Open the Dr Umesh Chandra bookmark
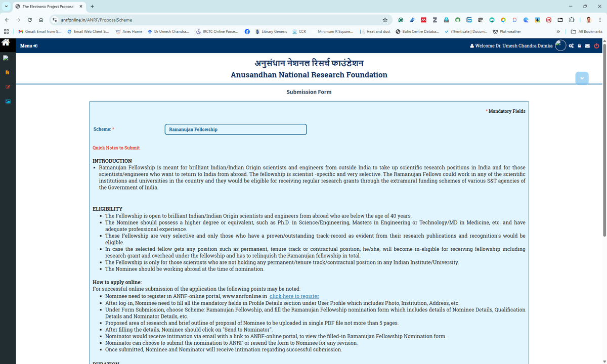The width and height of the screenshot is (607, 364). pos(168,31)
